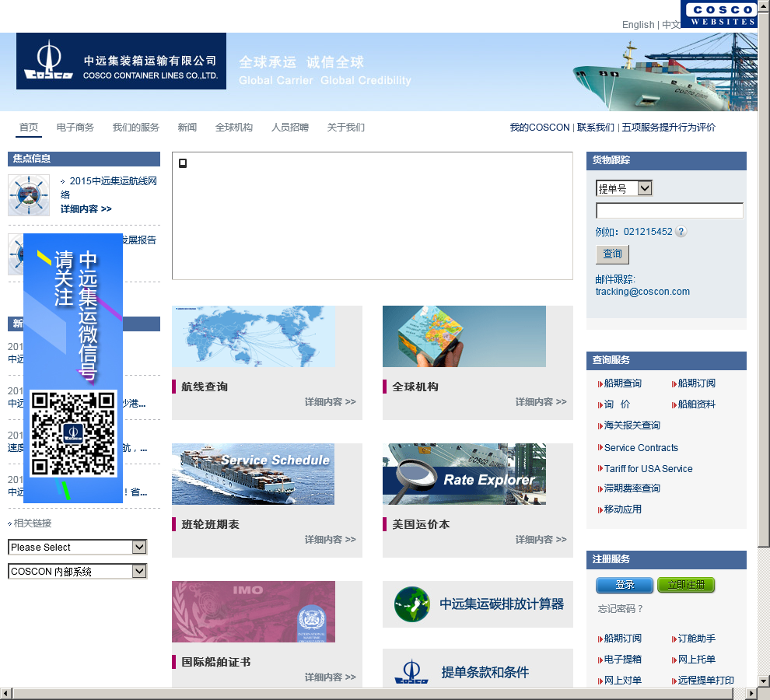This screenshot has height=700, width=770.
Task: Open 详细内容 under 班轮班期表
Action: (330, 539)
